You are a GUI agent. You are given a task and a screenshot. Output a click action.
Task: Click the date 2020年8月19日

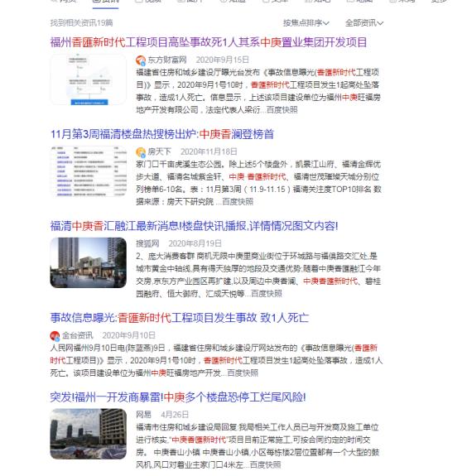pyautogui.click(x=195, y=243)
